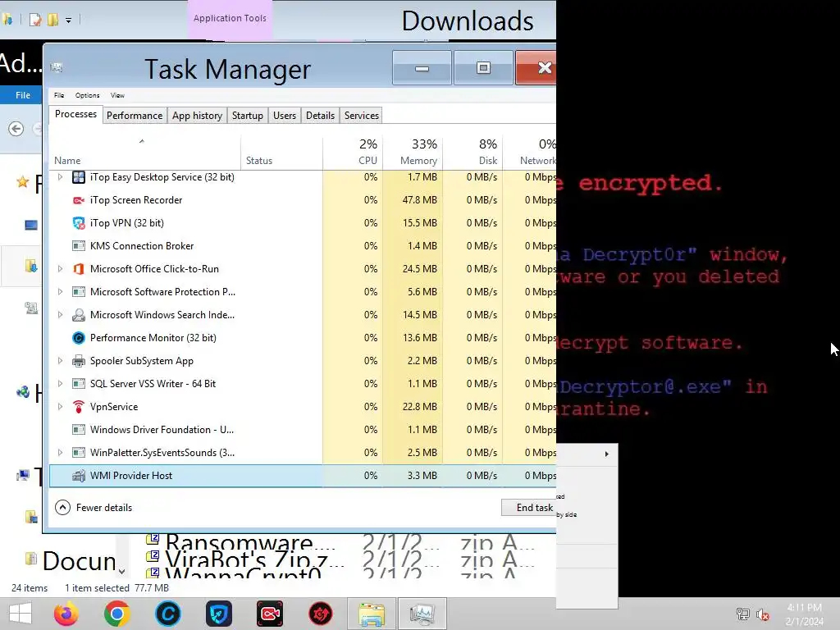Open the Application Tools ribbon tab
Screen dimensions: 840x630
pyautogui.click(x=230, y=18)
